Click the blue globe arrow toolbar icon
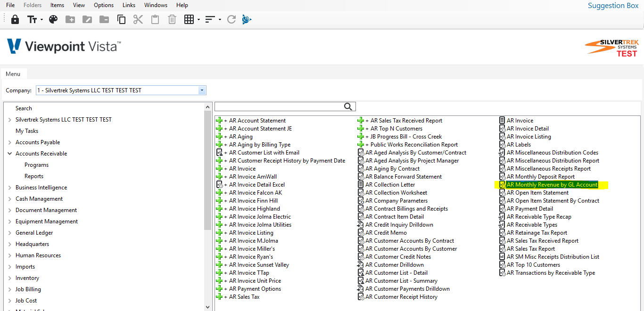The height and width of the screenshot is (311, 644). (x=247, y=19)
